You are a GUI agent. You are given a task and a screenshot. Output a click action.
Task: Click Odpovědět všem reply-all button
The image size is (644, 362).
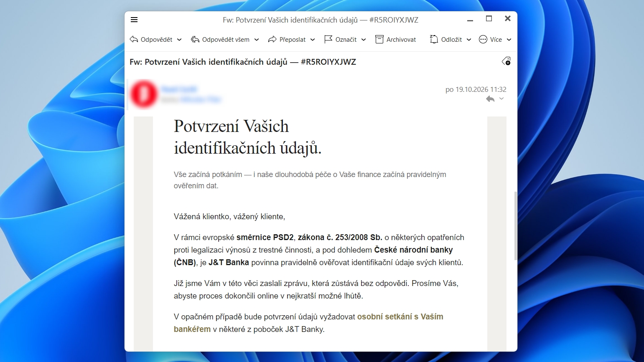[x=220, y=40]
